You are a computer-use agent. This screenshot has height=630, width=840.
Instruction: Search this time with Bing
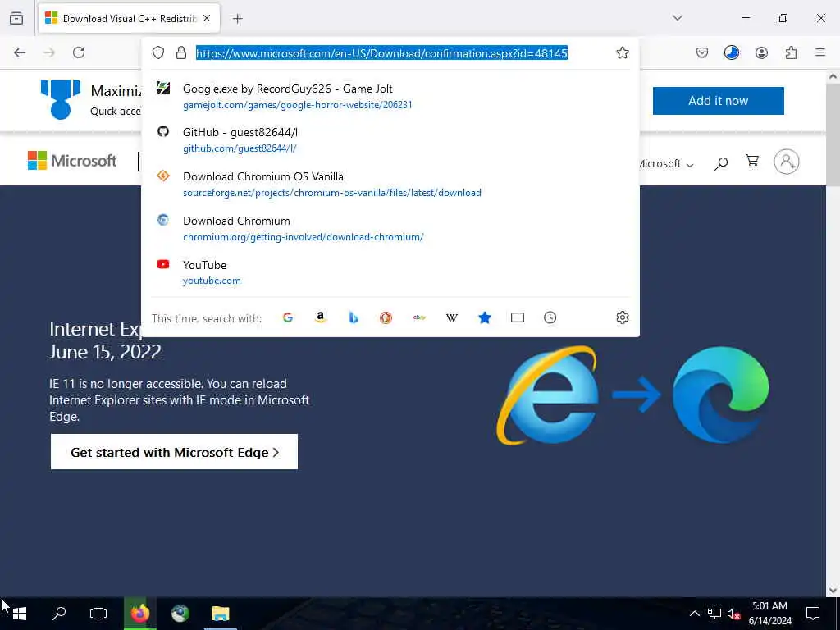click(x=353, y=317)
